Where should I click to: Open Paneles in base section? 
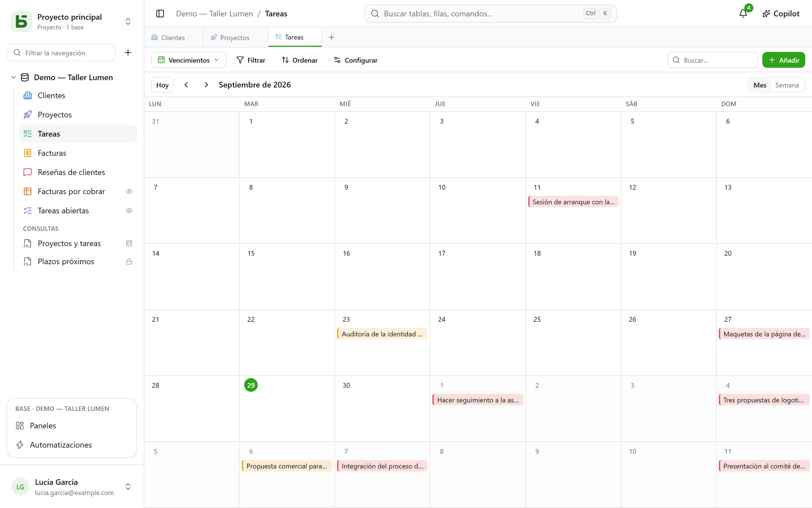[72, 426]
